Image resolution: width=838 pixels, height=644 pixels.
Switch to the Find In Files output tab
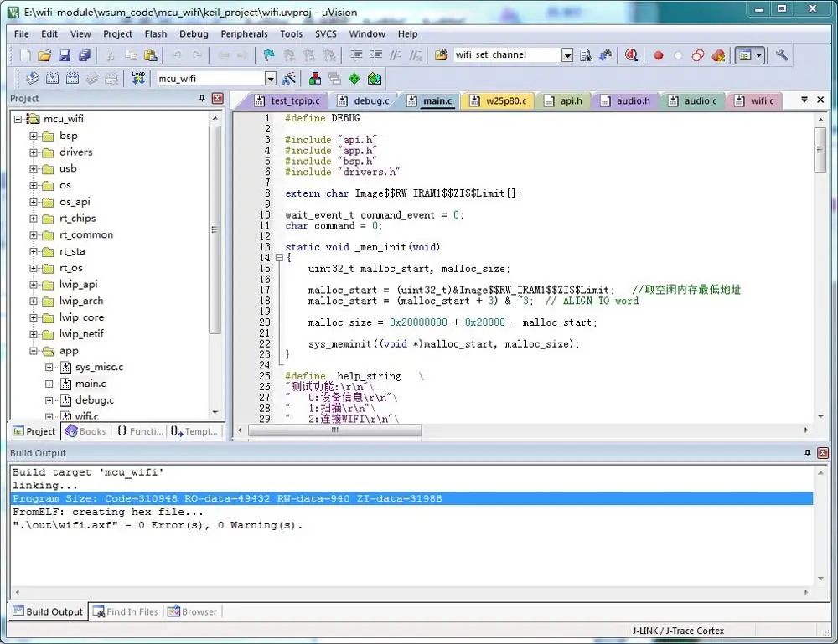point(127,611)
